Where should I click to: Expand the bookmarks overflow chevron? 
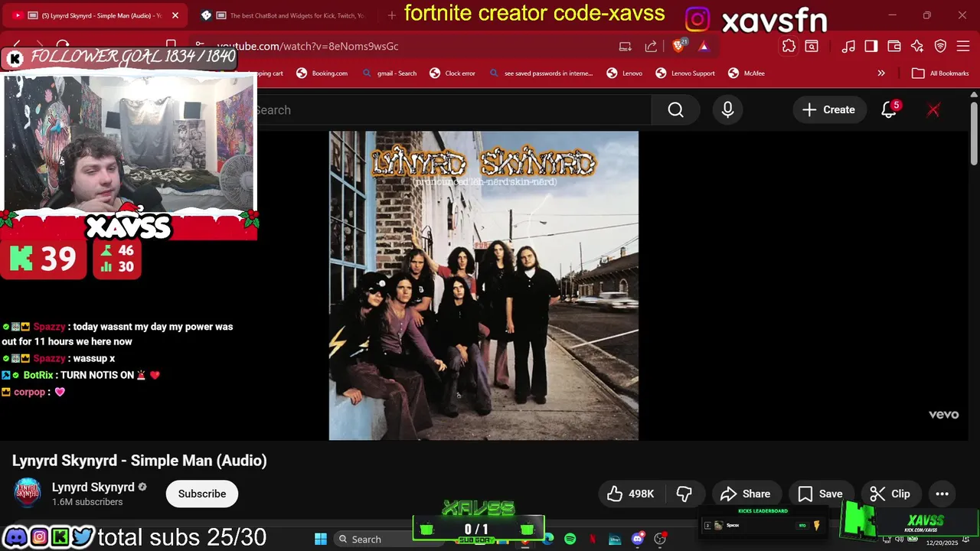click(881, 73)
